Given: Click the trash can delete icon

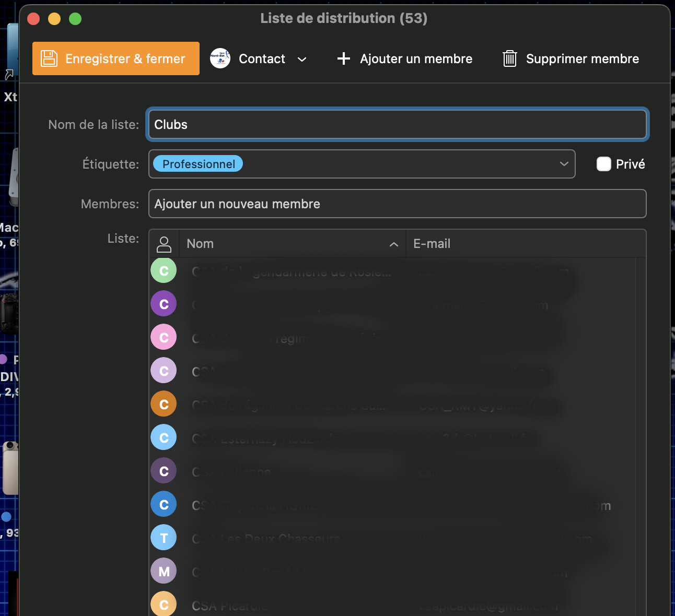Looking at the screenshot, I should point(509,58).
